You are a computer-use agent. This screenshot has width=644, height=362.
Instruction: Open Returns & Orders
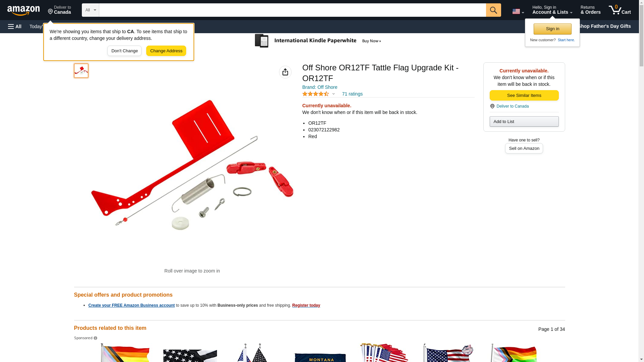590,10
